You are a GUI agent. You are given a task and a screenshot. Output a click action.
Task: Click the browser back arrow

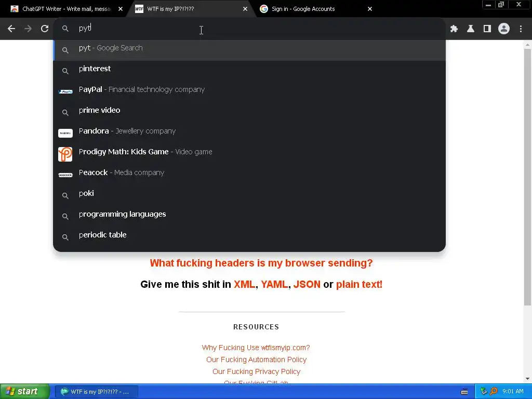11,29
